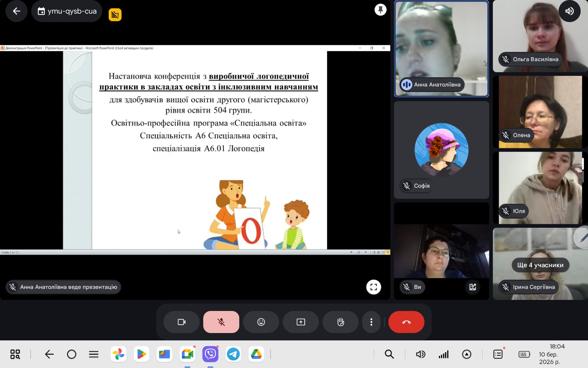Switch audio output speaker icon

click(570, 11)
